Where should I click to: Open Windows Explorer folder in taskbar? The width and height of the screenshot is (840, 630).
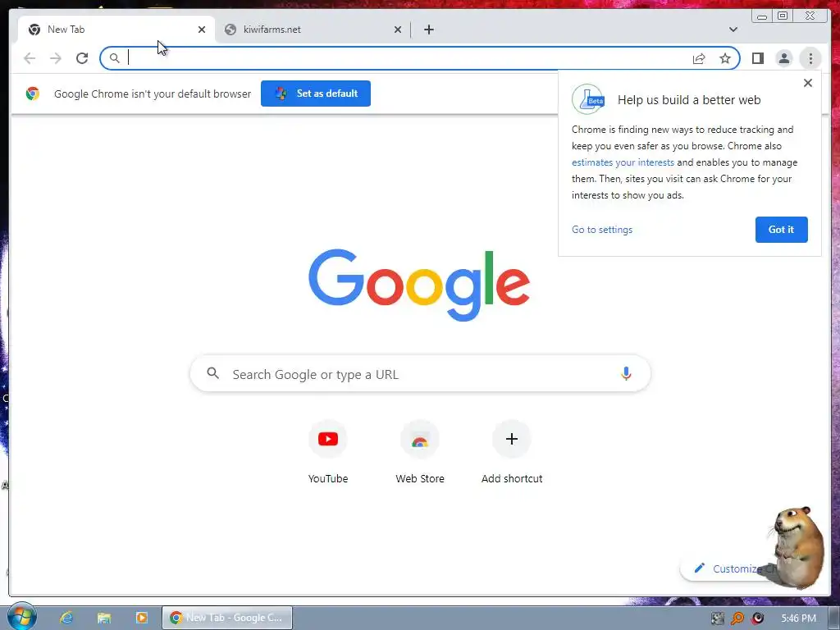(x=104, y=618)
